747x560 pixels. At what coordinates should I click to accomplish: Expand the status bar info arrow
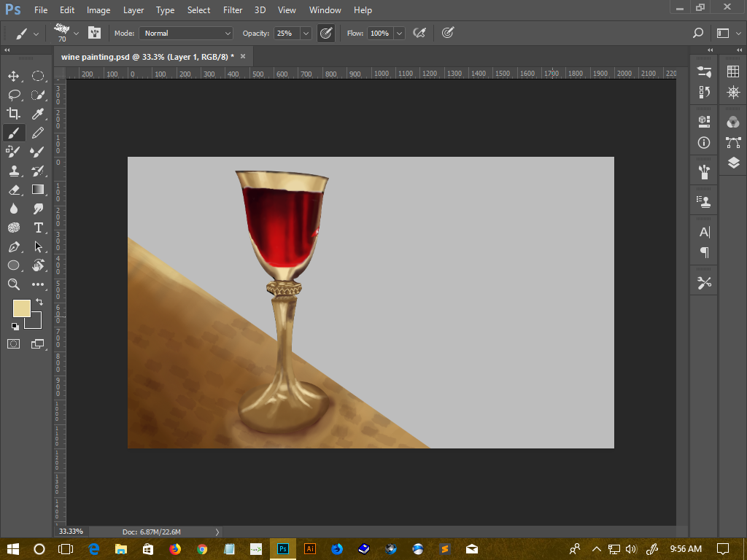(217, 532)
